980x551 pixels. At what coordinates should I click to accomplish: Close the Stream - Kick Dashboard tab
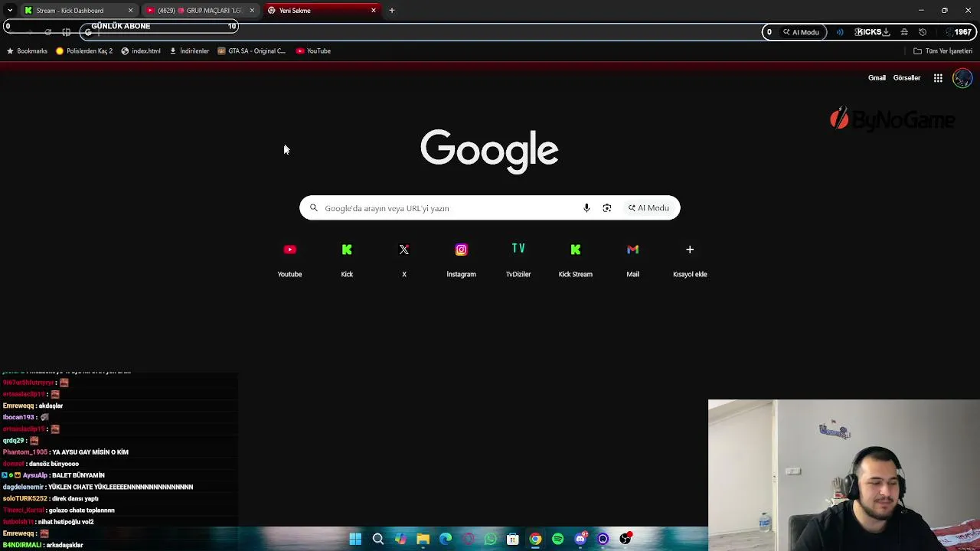click(x=130, y=11)
